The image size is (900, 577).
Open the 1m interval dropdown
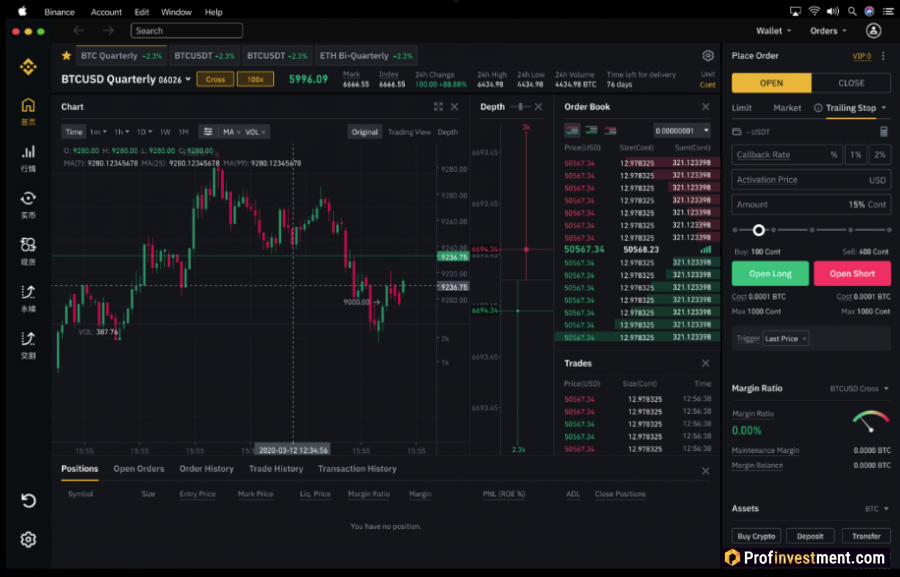coord(98,132)
